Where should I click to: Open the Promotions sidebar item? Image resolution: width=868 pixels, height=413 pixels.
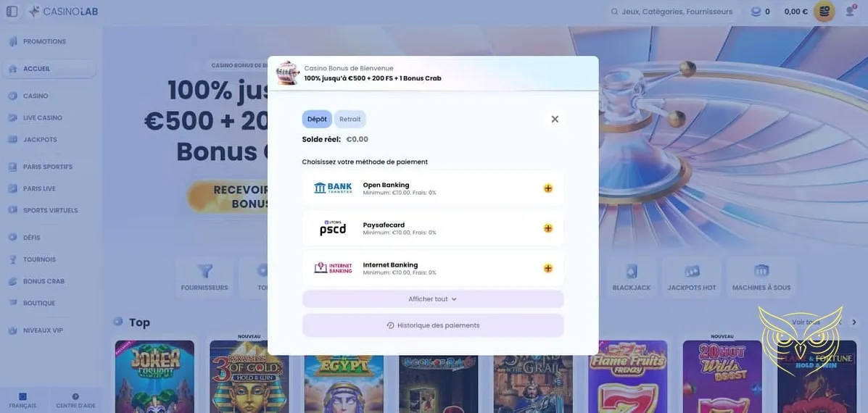click(x=44, y=41)
